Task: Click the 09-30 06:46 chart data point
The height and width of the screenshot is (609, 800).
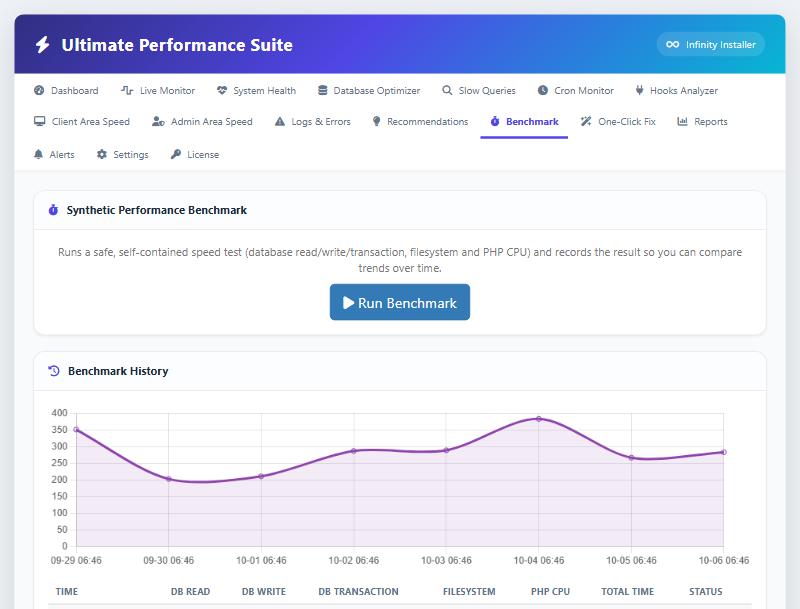Action: pyautogui.click(x=169, y=479)
